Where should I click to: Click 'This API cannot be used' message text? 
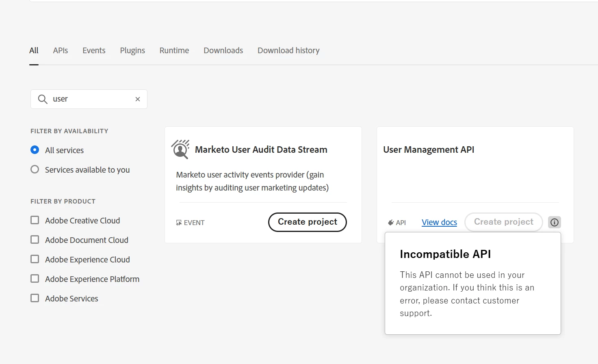point(467,294)
